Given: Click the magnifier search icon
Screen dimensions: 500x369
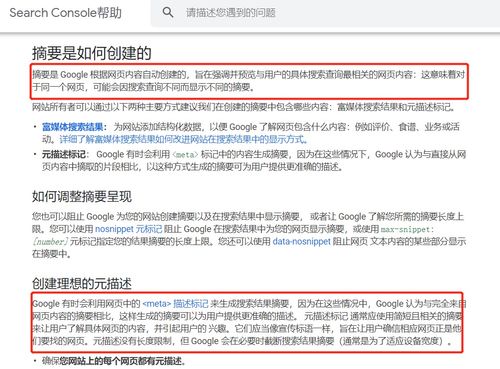Looking at the screenshot, I should (x=168, y=12).
